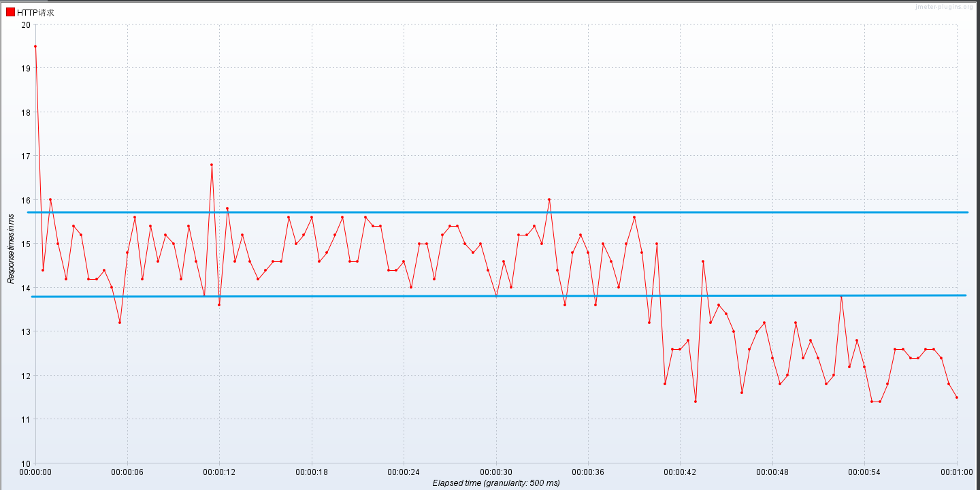This screenshot has height=490, width=980.
Task: Click the HTTP请求 legend label
Action: [x=35, y=12]
